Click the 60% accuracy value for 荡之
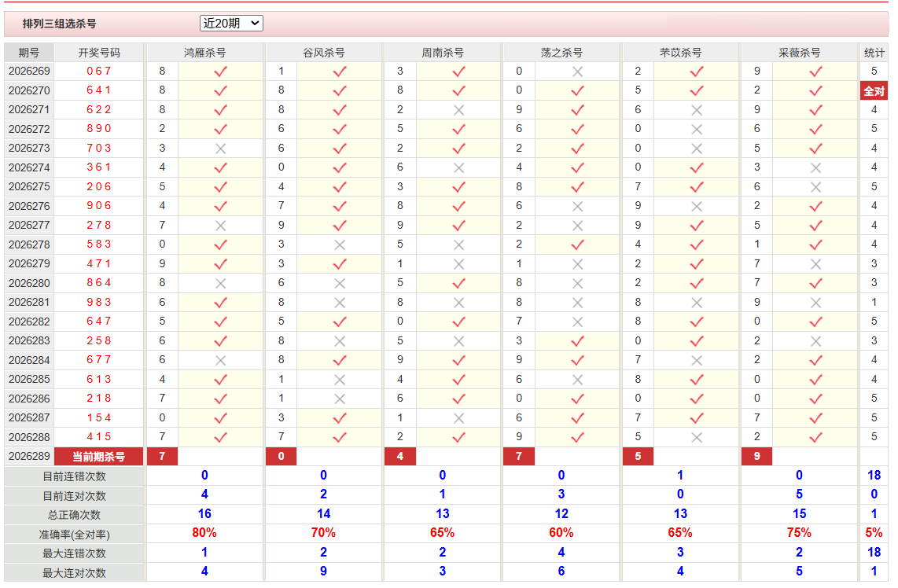Screen dimensions: 898x588 click(x=561, y=532)
